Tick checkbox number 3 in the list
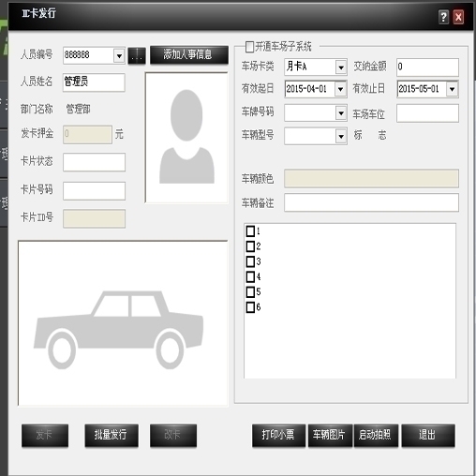This screenshot has width=476, height=476. click(x=250, y=261)
